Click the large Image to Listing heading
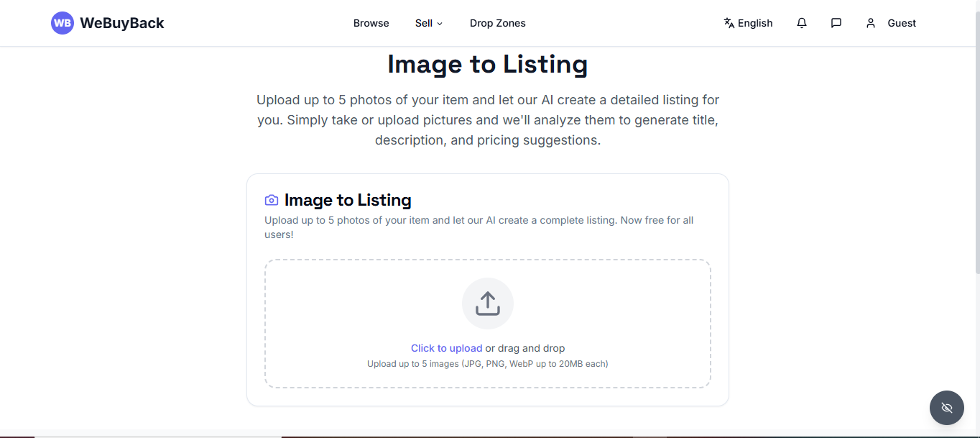 (488, 64)
